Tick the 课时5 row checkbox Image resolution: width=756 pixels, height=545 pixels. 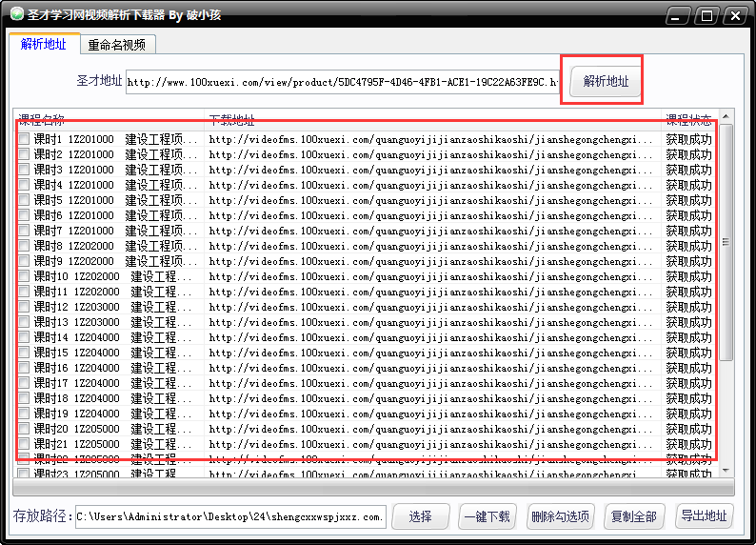point(24,200)
